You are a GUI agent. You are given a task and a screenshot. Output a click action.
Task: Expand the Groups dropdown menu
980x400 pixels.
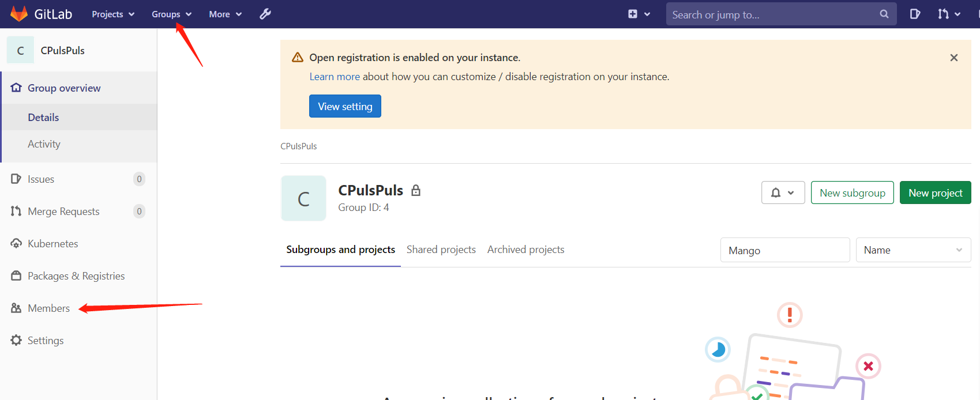pos(171,14)
